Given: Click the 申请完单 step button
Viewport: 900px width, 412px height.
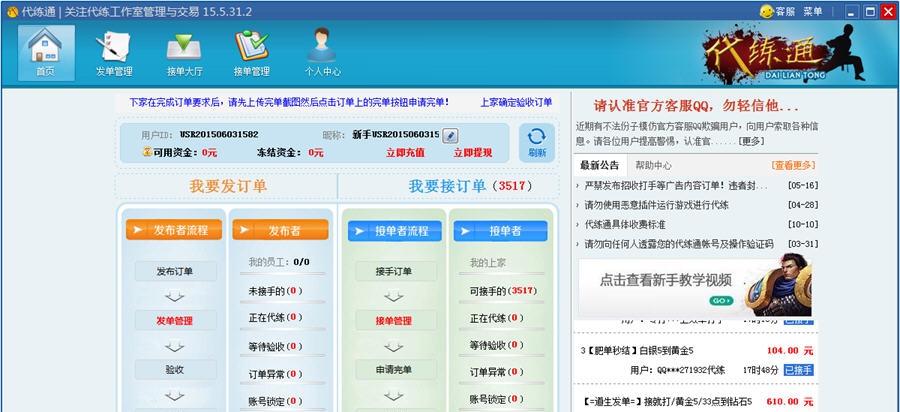Looking at the screenshot, I should click(395, 370).
